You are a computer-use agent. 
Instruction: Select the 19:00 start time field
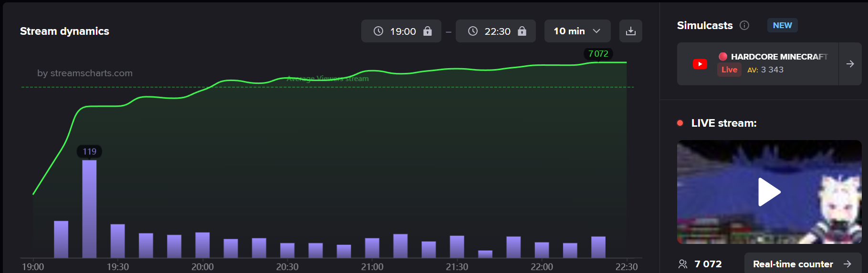tap(401, 31)
